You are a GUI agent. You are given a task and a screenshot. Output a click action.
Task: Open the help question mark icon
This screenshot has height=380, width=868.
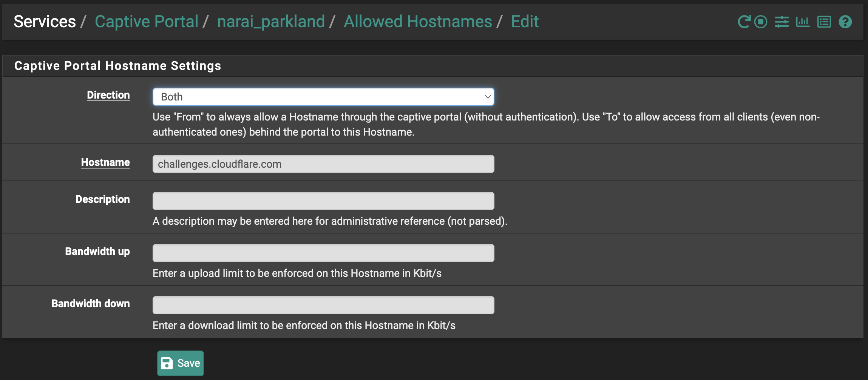tap(845, 22)
